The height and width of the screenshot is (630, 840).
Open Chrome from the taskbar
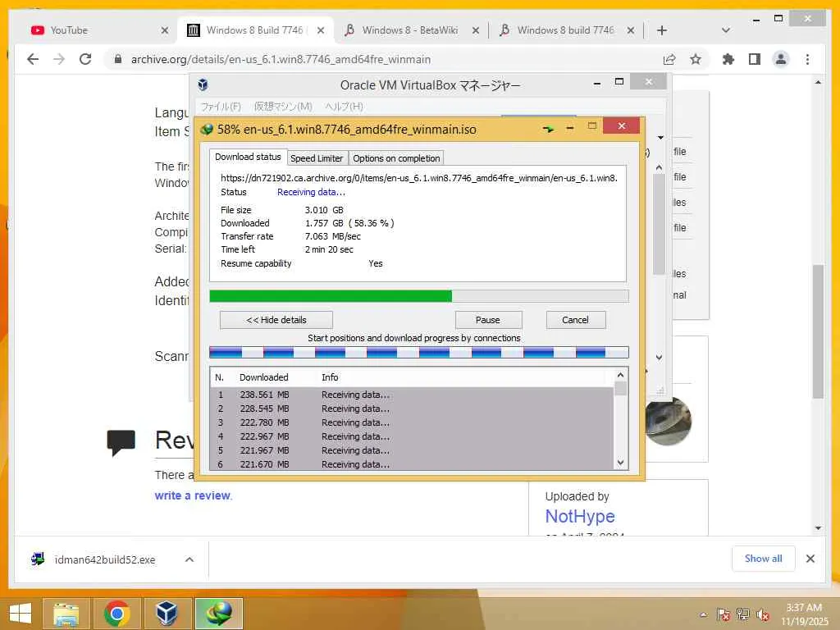click(116, 614)
